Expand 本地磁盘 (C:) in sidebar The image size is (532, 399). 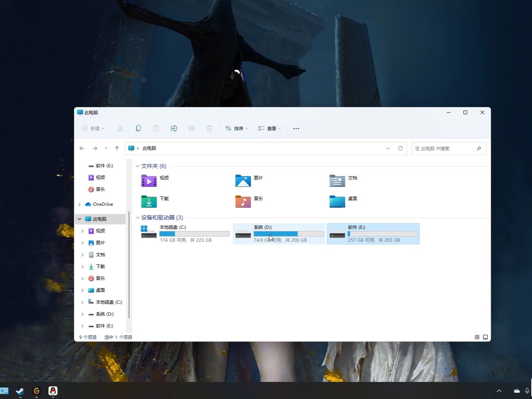click(82, 302)
